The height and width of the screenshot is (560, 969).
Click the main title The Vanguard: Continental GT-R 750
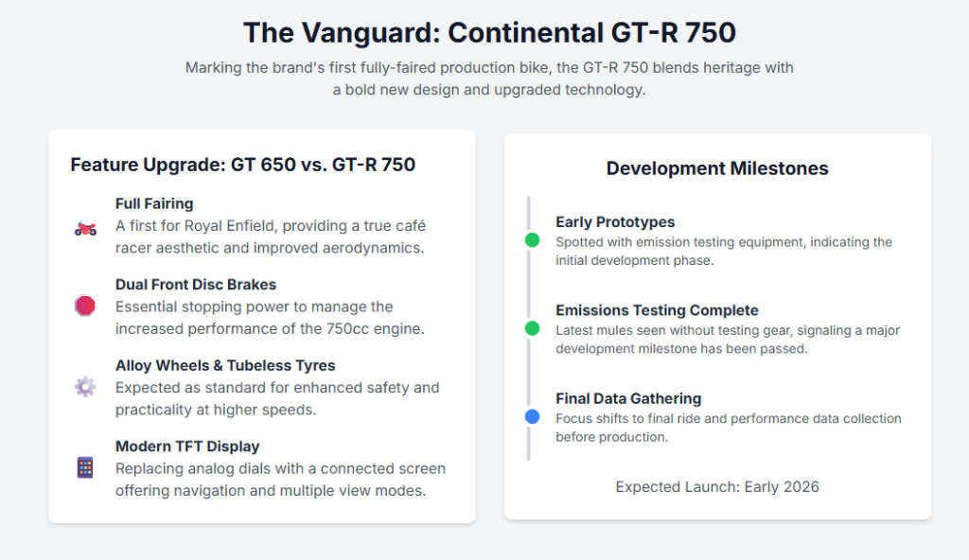(x=489, y=32)
